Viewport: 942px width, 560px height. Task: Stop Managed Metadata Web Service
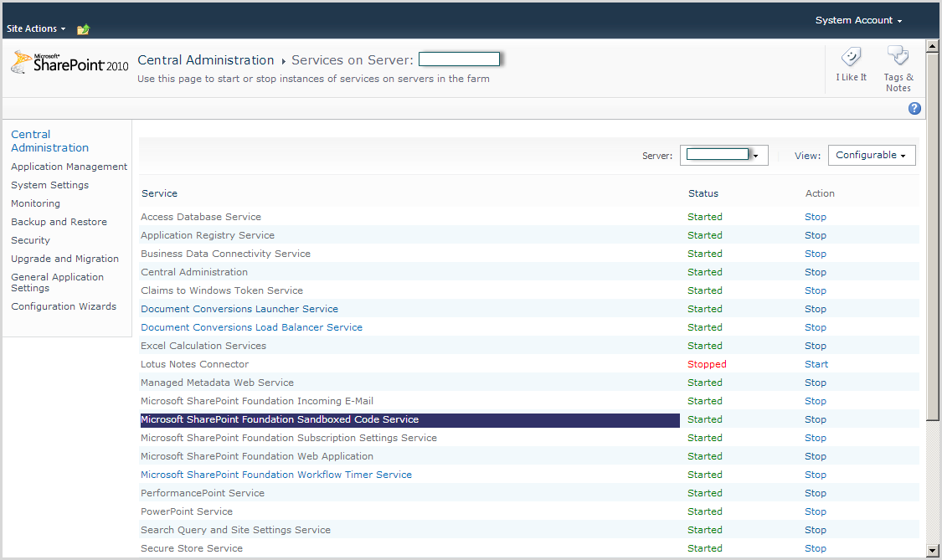pos(816,383)
